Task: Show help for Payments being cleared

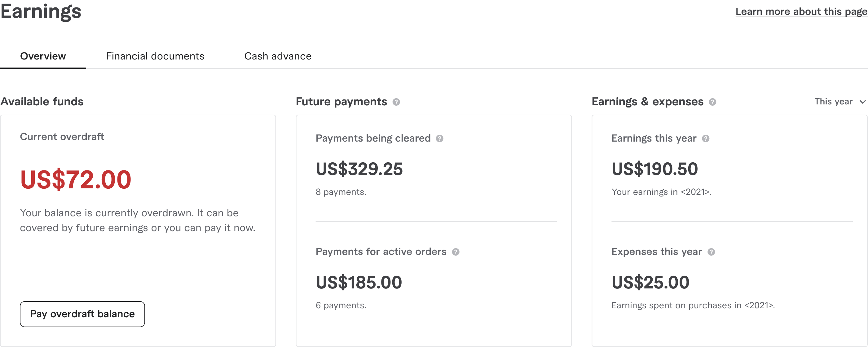Action: 439,138
